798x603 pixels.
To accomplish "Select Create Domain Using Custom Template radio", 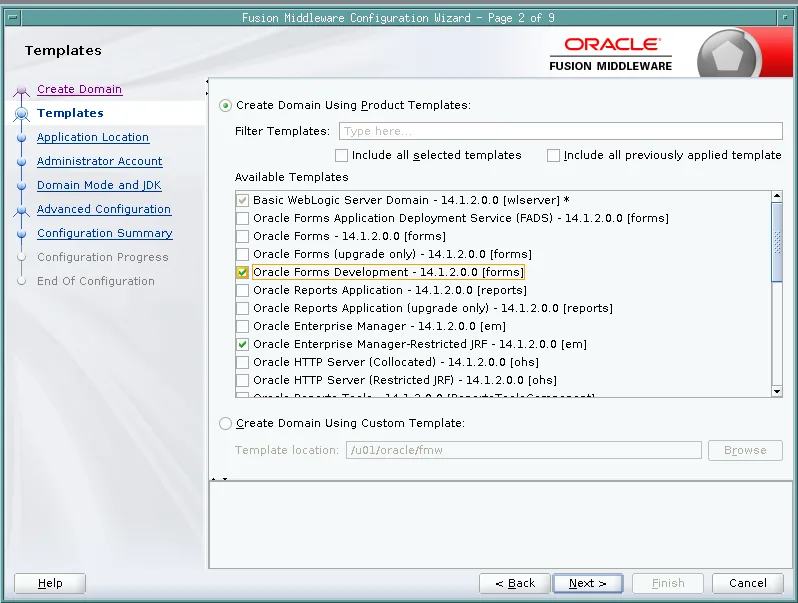I will 225,423.
